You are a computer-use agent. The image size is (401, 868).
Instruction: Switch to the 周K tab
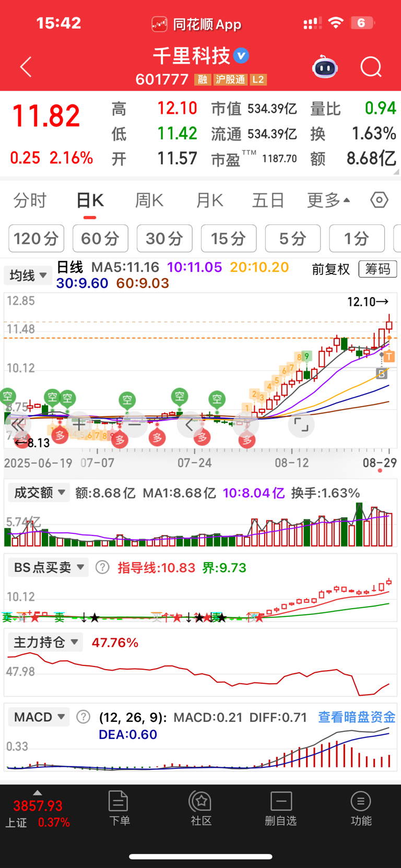click(x=149, y=200)
